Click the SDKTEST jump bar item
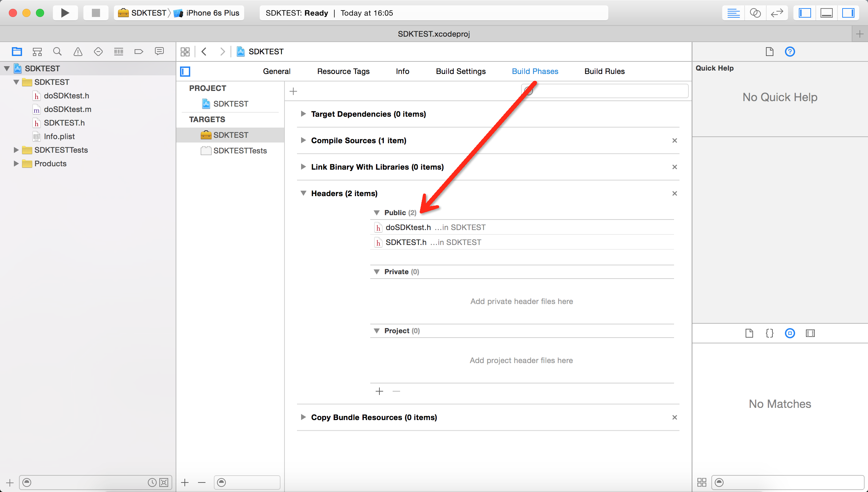 [x=260, y=52]
